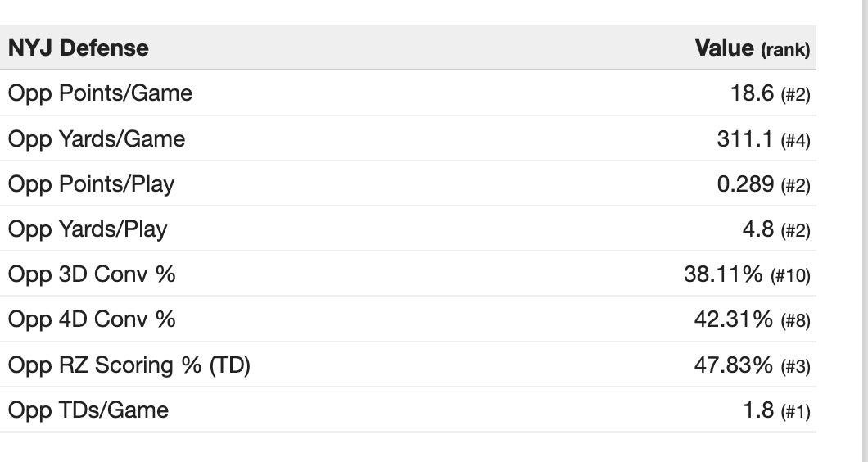The width and height of the screenshot is (868, 462).
Task: Click the (#1) rank indicator
Action: click(x=795, y=410)
